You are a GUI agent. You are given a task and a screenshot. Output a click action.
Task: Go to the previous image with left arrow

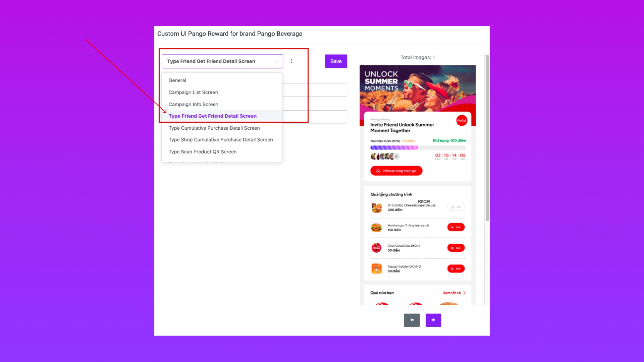click(x=412, y=320)
